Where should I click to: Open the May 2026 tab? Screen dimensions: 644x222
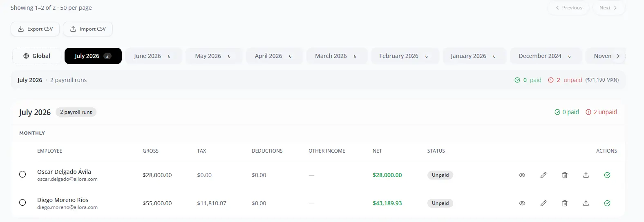click(x=214, y=56)
